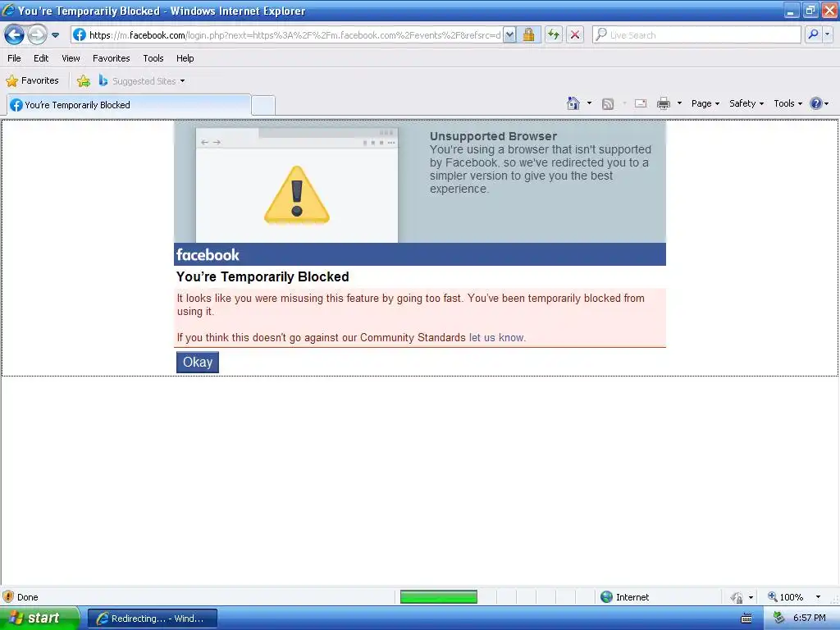Open the Home button dropdown arrow
The image size is (840, 630).
[x=589, y=103]
